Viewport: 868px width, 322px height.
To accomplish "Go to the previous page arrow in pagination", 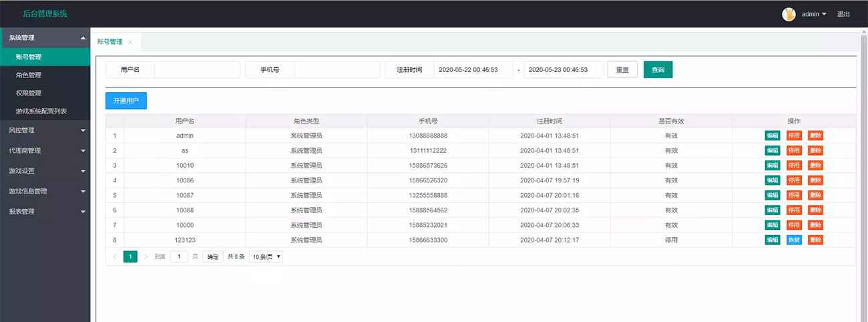I will 115,257.
